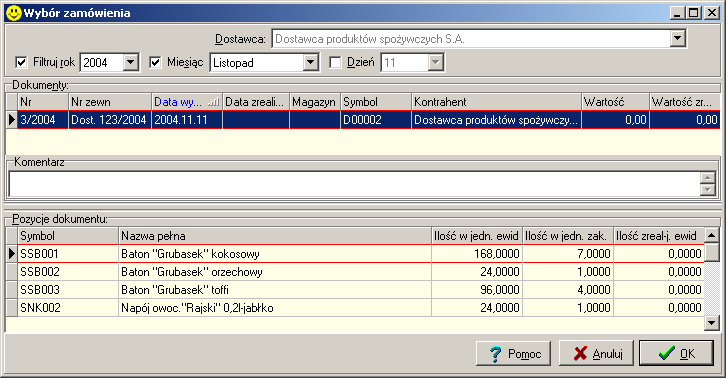The height and width of the screenshot is (378, 726).
Task: Click the 168,0000 quantity cell
Action: (x=476, y=254)
